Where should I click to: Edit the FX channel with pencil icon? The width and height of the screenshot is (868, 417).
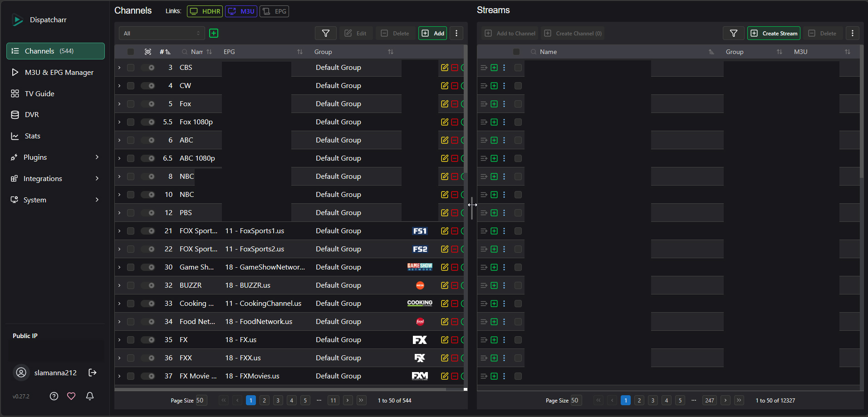tap(445, 340)
